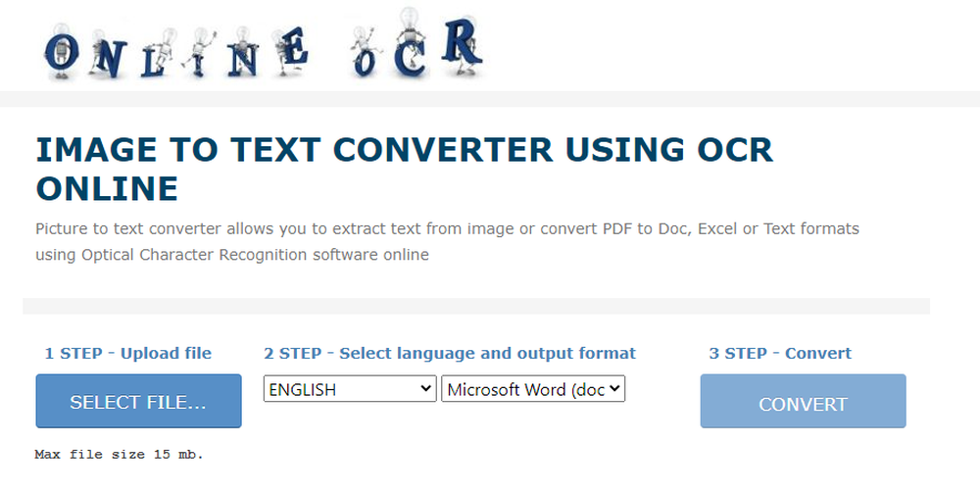Click the CONVERT button
The image size is (980, 493).
804,401
